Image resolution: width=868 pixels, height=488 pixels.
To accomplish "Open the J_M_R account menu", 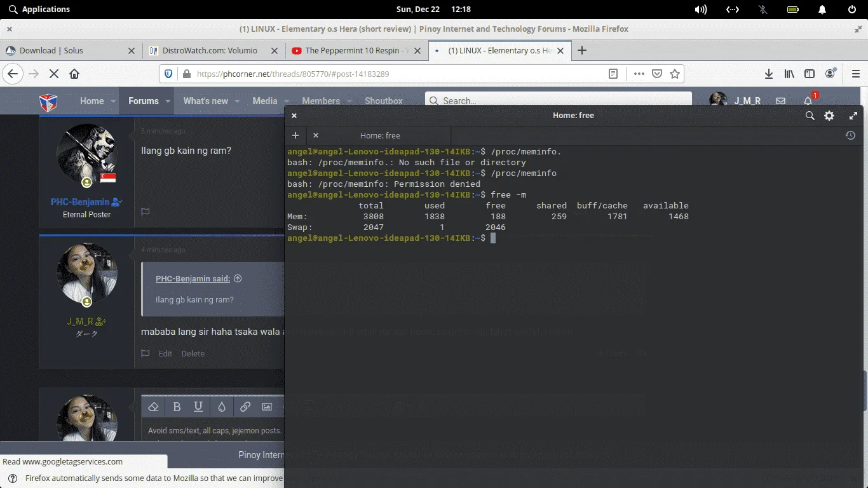I will click(735, 101).
